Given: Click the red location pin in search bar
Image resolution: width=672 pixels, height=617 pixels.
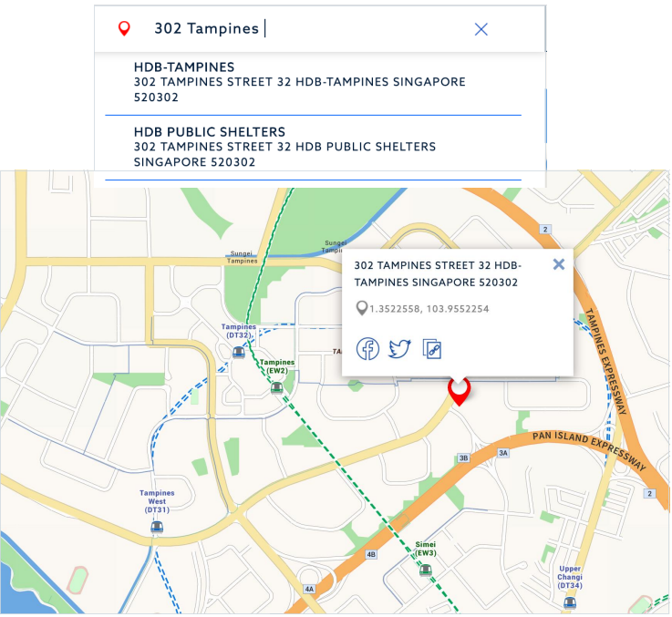Looking at the screenshot, I should pos(124,28).
